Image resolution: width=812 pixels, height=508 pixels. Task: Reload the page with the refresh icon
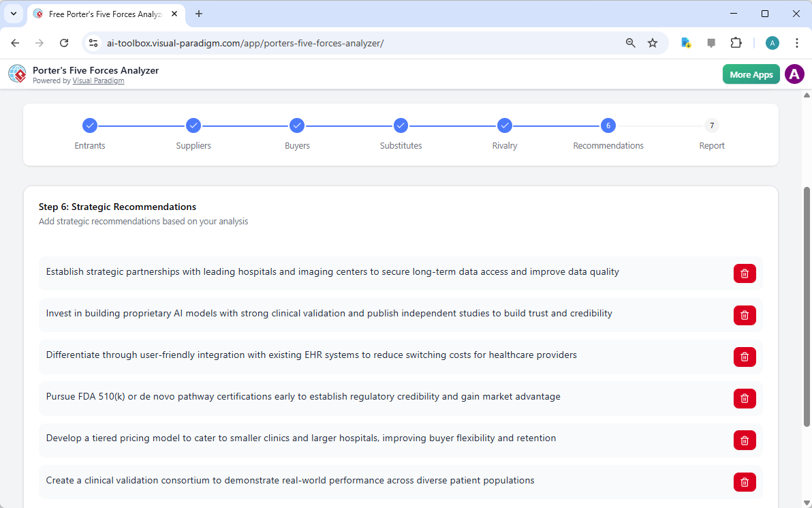coord(64,42)
